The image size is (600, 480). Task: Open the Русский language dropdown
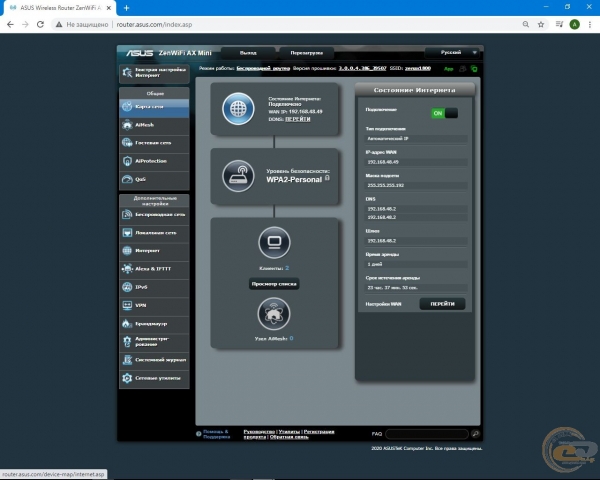(453, 52)
